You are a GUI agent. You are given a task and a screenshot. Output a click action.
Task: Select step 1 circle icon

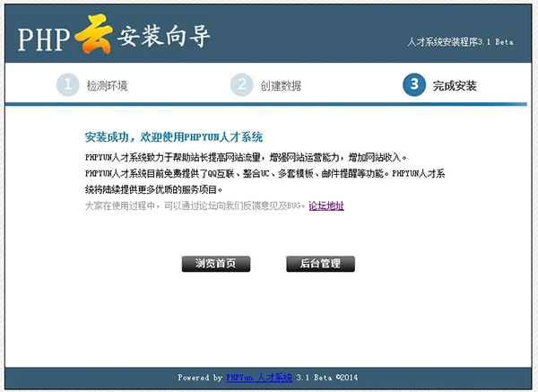pos(67,85)
